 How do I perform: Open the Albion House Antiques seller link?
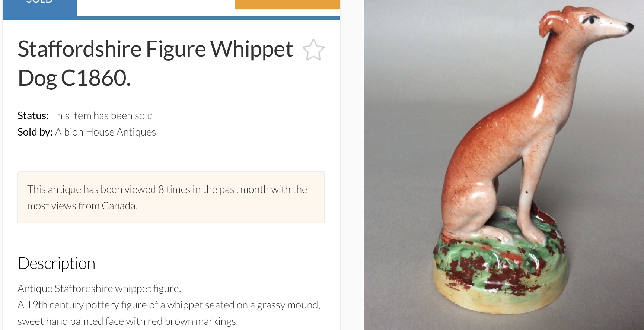tap(105, 132)
